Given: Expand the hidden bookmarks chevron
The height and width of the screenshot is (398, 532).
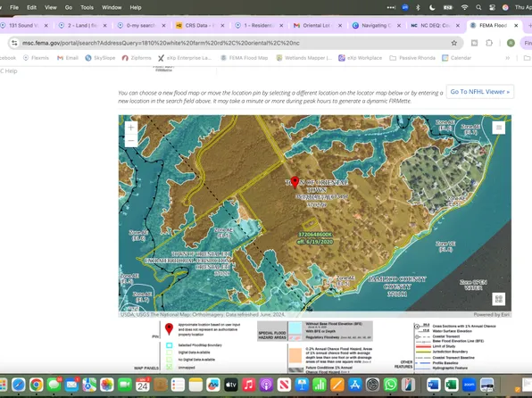Looking at the screenshot, I should point(508,58).
